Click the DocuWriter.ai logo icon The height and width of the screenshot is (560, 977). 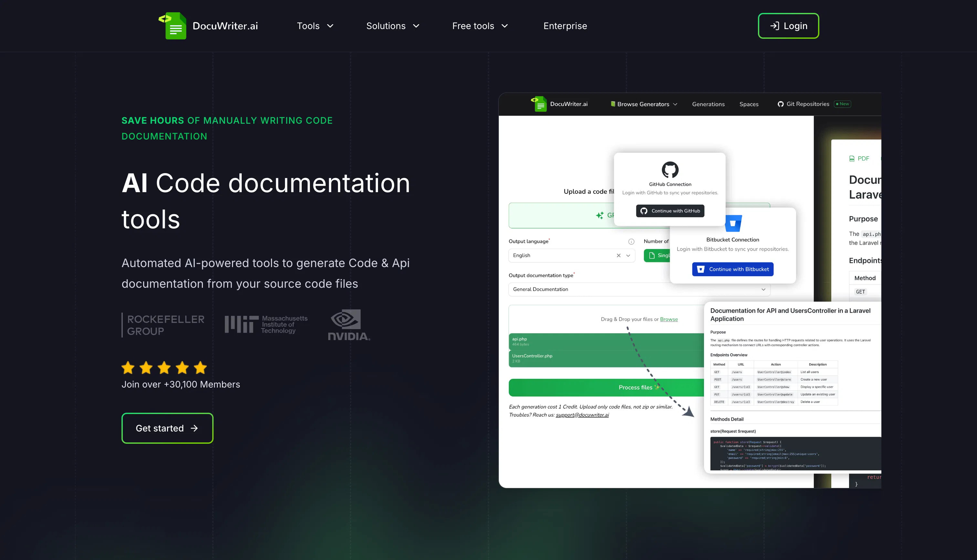(173, 26)
